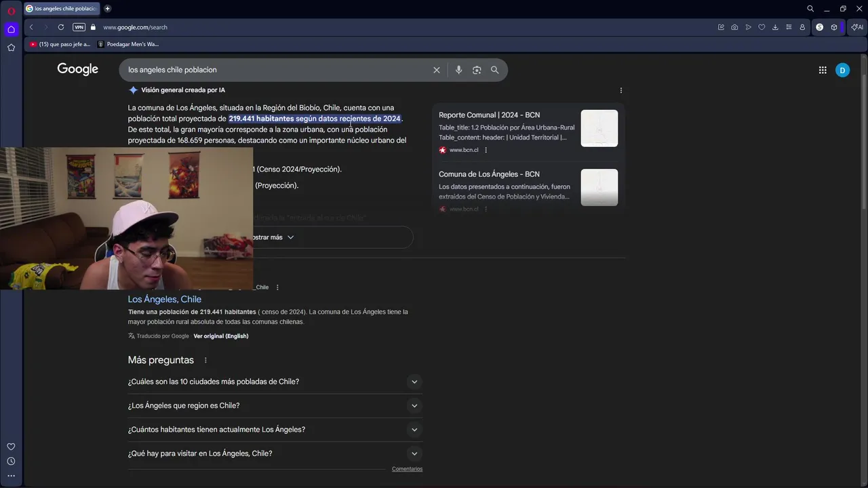868x488 pixels.
Task: Click the 'Comentarios' feedback link
Action: [407, 469]
